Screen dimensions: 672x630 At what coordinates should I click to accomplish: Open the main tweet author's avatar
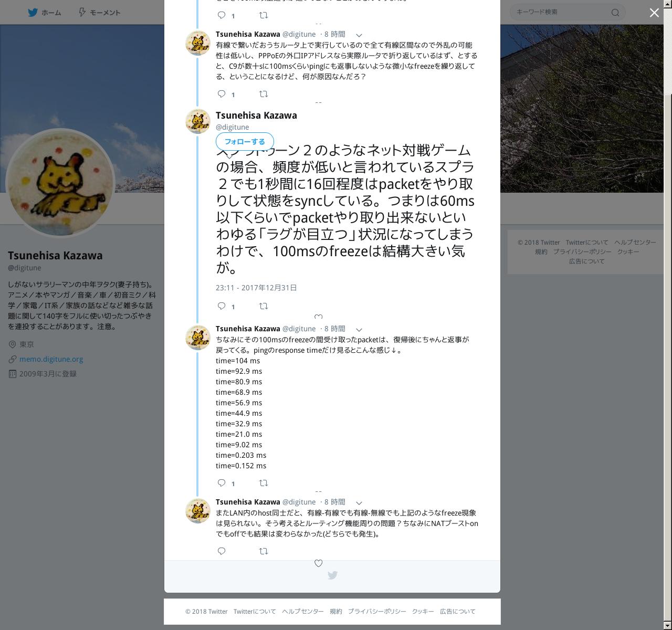(x=198, y=121)
